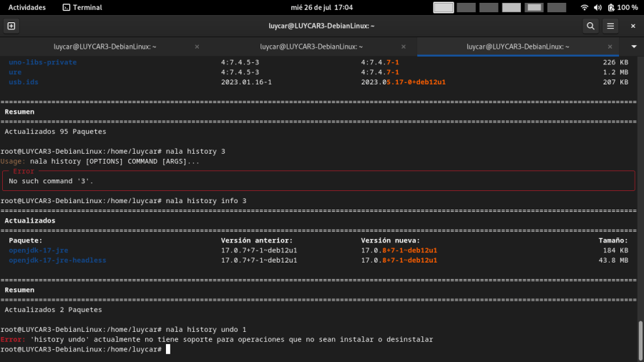Click the search magnifier in the header bar
Screen dimensions: 644x362
[x=590, y=26]
